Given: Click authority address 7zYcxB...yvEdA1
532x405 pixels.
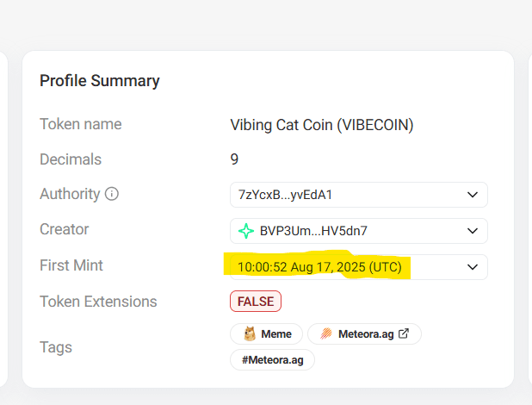Looking at the screenshot, I should [285, 195].
